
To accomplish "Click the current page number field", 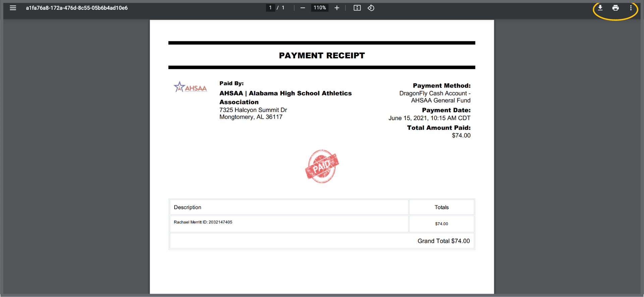I will coord(270,8).
